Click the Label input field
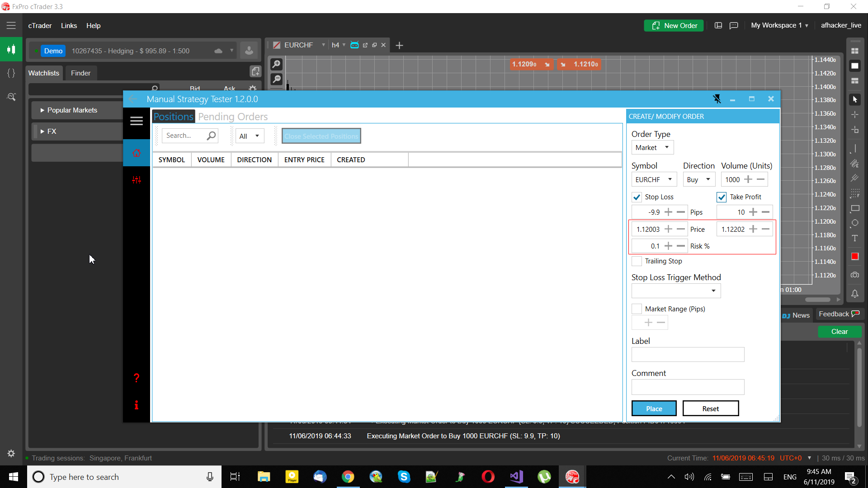This screenshot has height=488, width=868. (x=688, y=355)
